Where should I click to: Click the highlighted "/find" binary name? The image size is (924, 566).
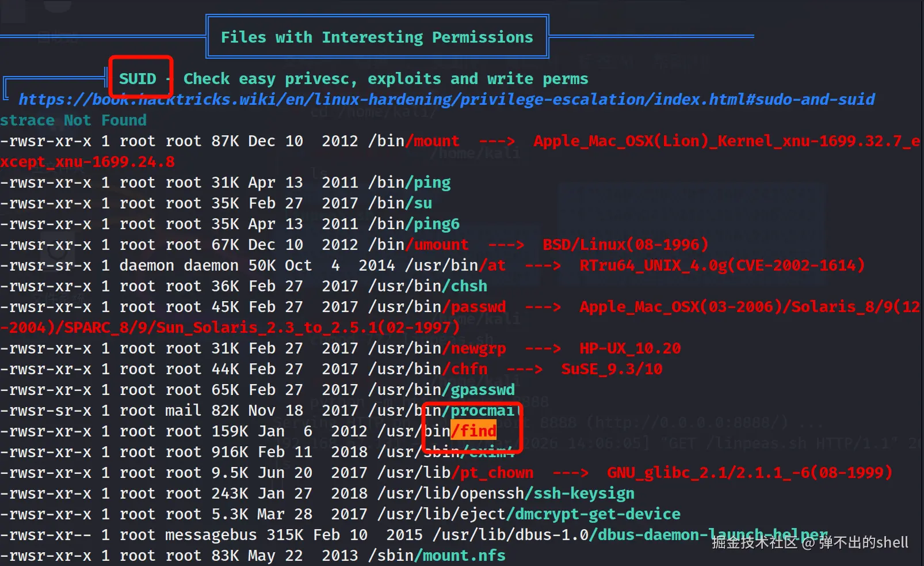(x=474, y=431)
